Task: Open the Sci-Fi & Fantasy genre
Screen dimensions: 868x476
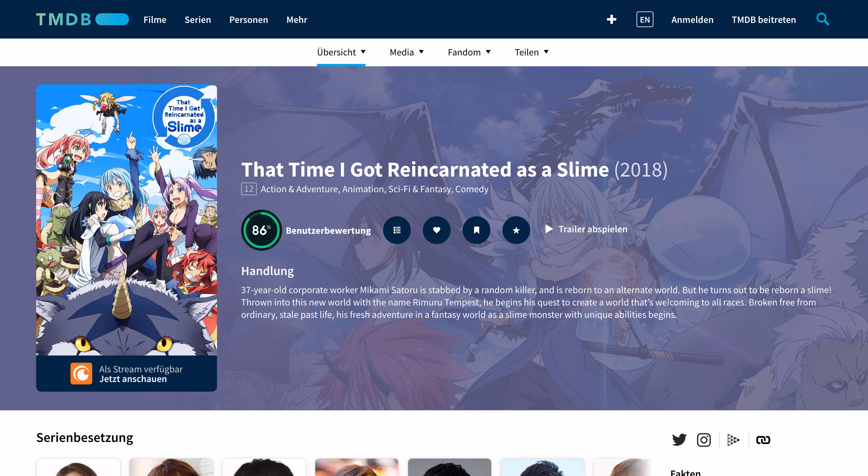Action: (420, 189)
